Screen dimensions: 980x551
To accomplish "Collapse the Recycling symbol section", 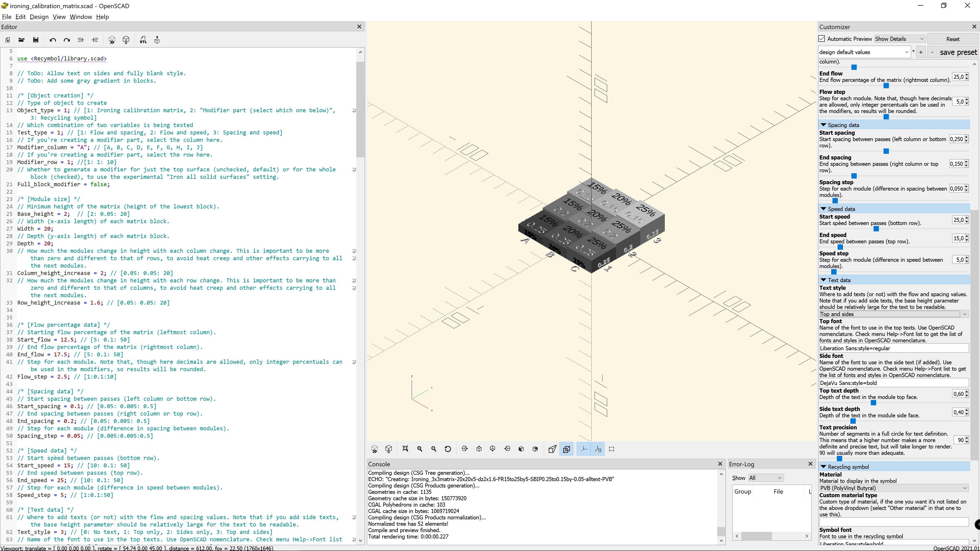I will pos(824,467).
